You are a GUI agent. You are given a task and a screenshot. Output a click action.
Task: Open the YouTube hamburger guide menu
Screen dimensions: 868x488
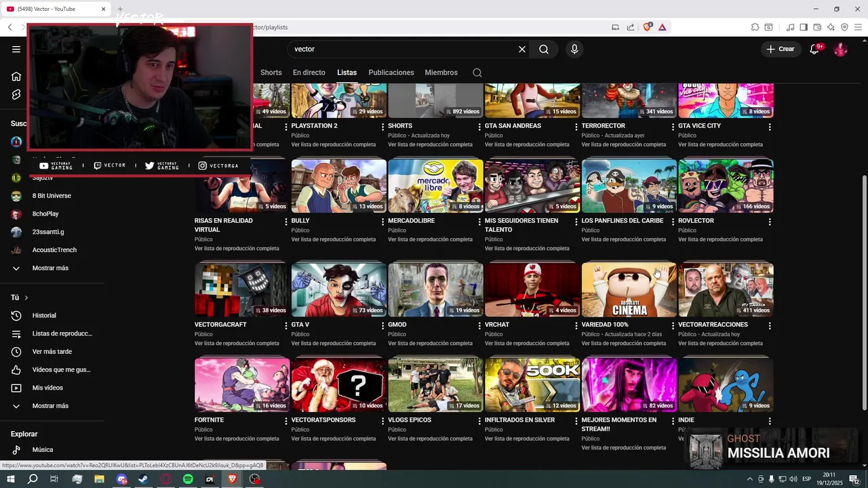point(16,49)
